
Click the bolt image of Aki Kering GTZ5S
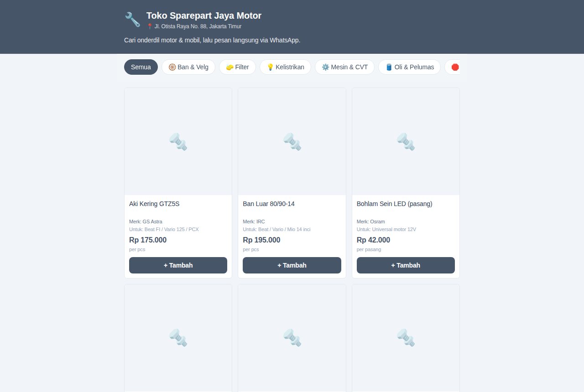tap(178, 142)
